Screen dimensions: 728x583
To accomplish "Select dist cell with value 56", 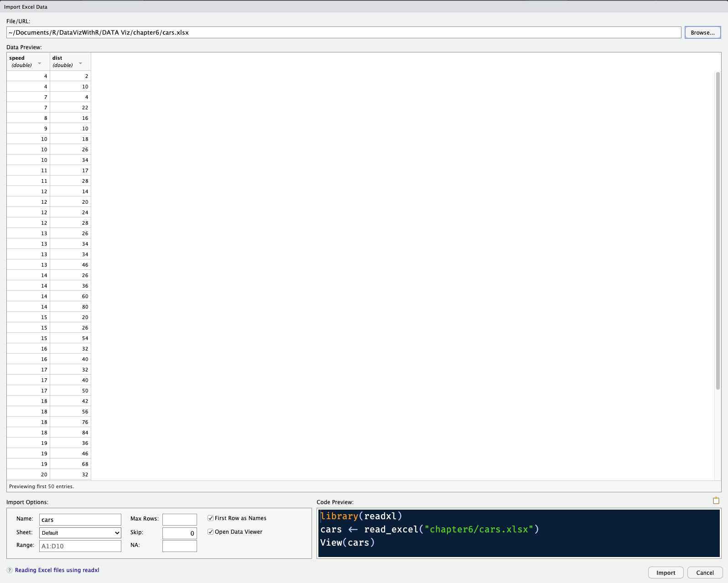I will point(70,412).
